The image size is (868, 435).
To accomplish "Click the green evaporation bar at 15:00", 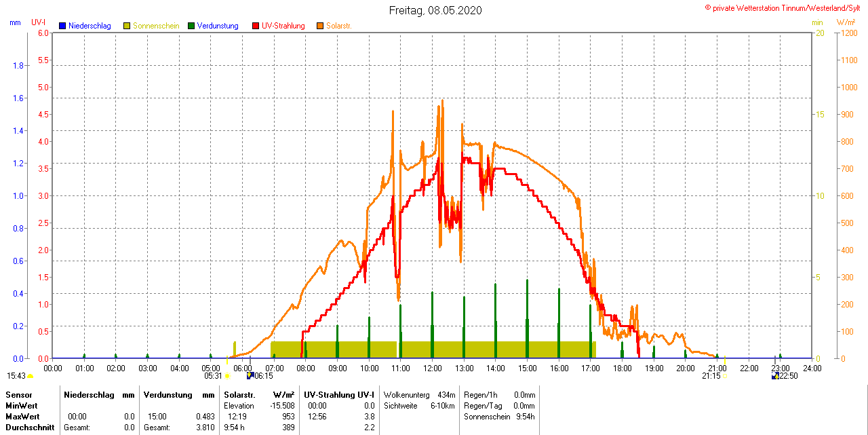I will click(x=527, y=319).
